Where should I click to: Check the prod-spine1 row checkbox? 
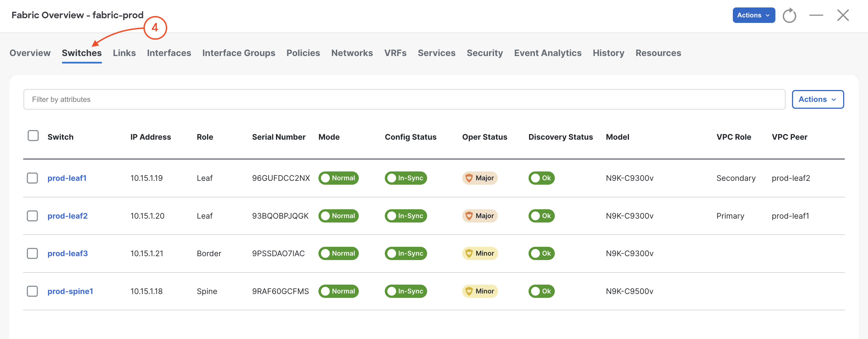coord(32,291)
